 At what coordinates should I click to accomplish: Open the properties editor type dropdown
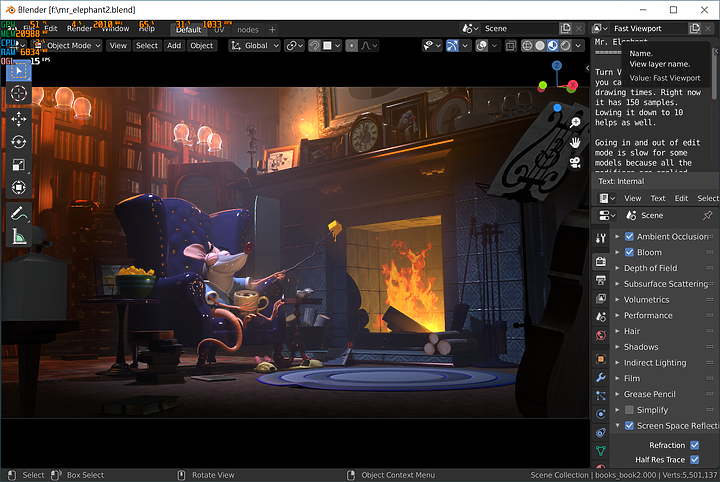tap(607, 215)
